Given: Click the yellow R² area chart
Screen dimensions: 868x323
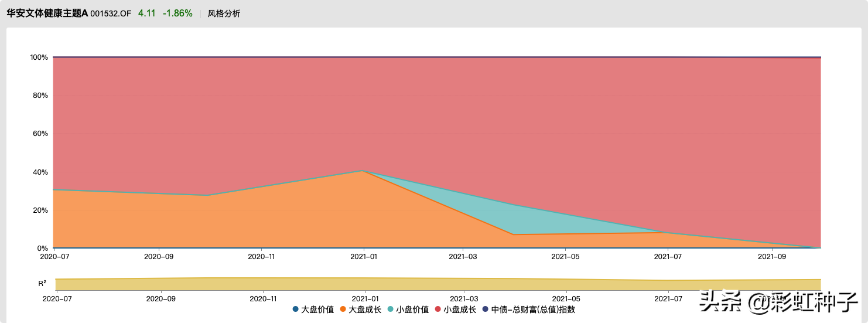Looking at the screenshot, I should [438, 284].
